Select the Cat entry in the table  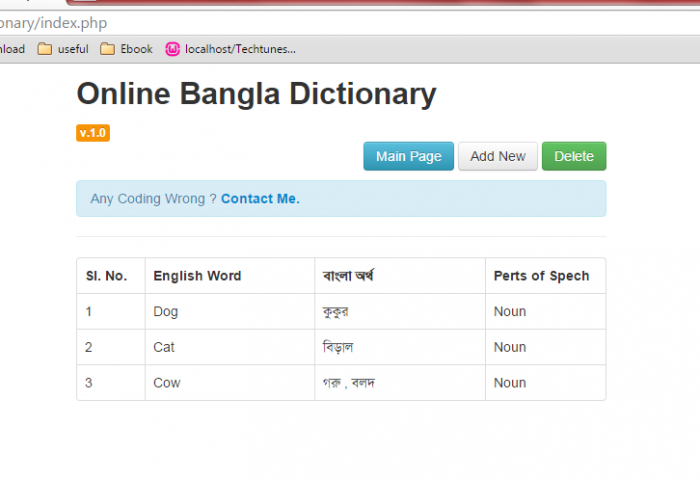[x=164, y=347]
